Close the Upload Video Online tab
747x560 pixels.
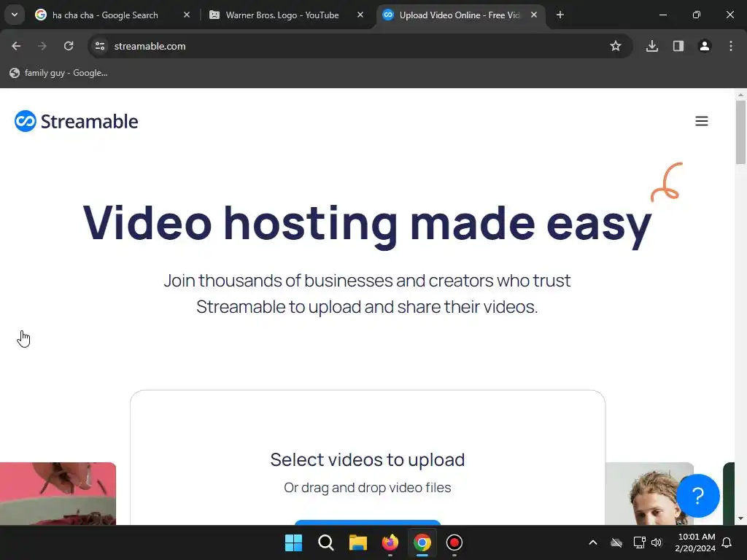tap(534, 15)
